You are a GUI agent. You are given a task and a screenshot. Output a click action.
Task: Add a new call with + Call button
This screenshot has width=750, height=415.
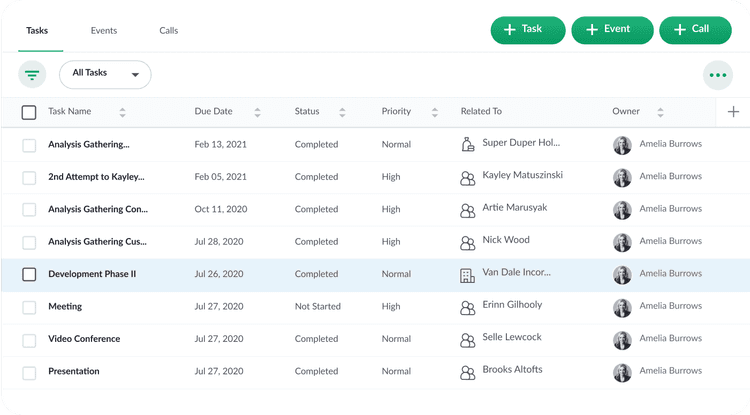pos(695,30)
